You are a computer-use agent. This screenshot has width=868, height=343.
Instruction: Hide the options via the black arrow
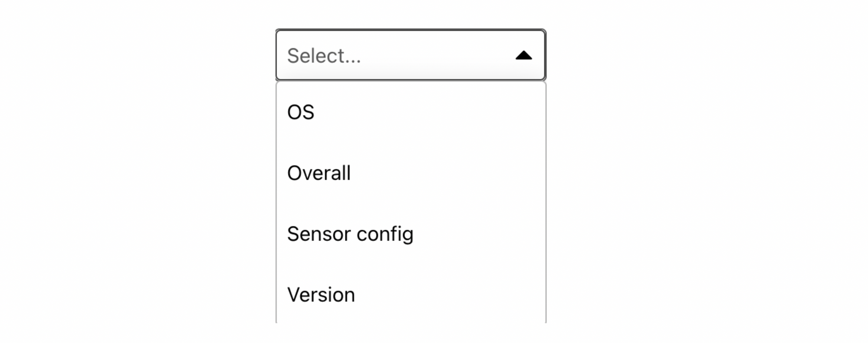coord(523,56)
